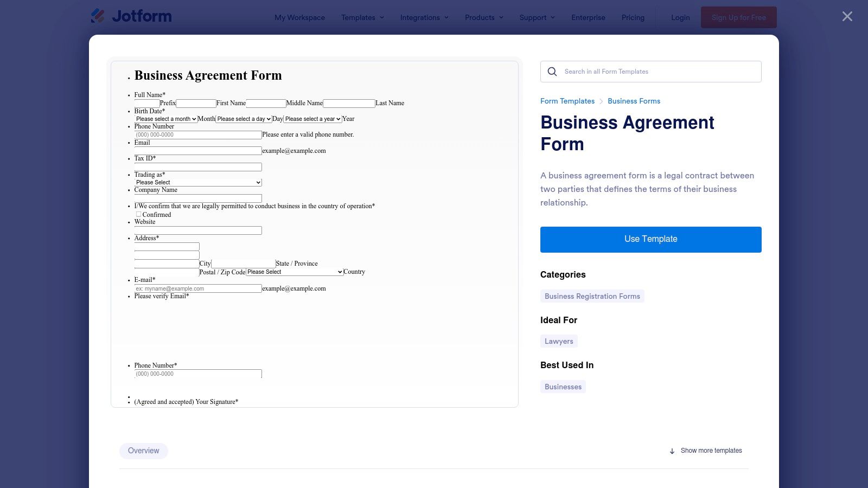Select the Overview tab

(x=143, y=451)
